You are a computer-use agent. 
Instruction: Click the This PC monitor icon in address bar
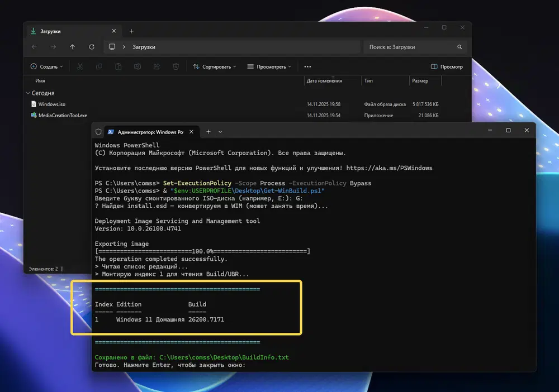tap(112, 47)
